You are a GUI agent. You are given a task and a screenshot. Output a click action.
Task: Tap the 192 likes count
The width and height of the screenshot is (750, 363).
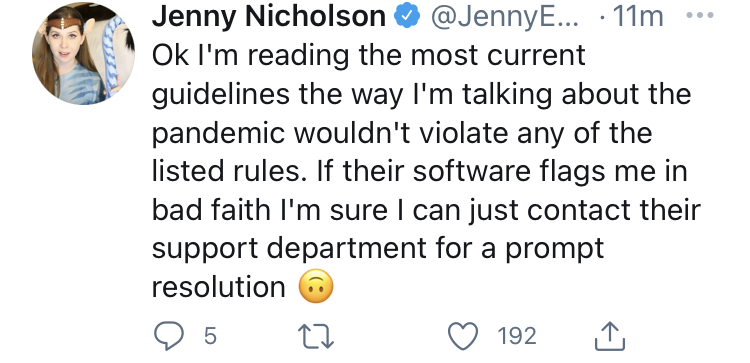517,336
